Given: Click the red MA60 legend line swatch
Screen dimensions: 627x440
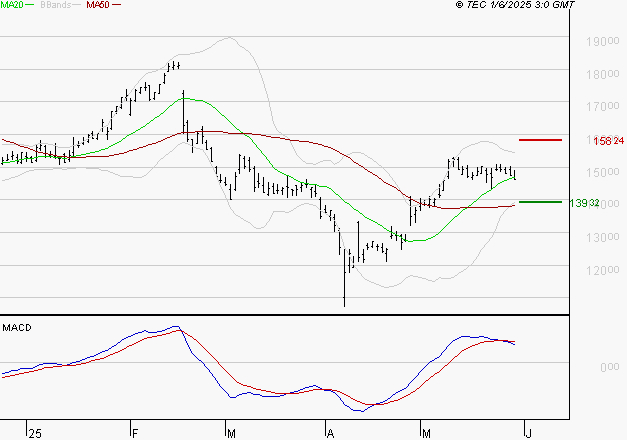Looking at the screenshot, I should [117, 6].
